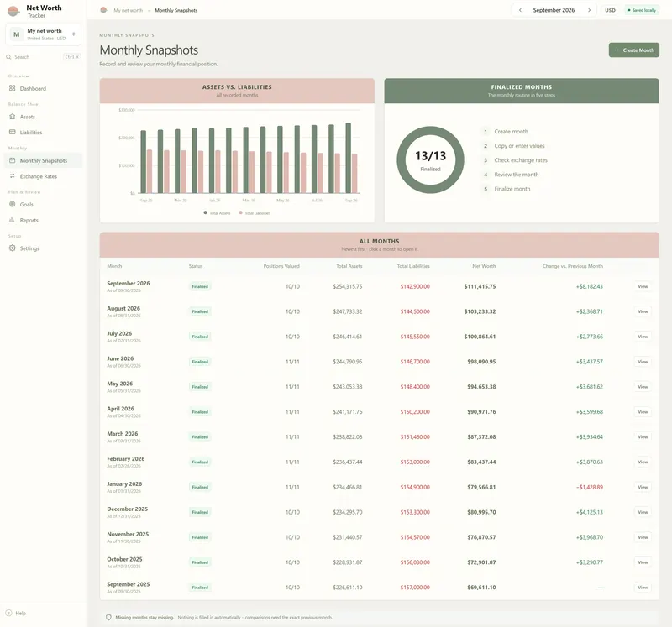View the January 2026 snapshot

coord(643,487)
